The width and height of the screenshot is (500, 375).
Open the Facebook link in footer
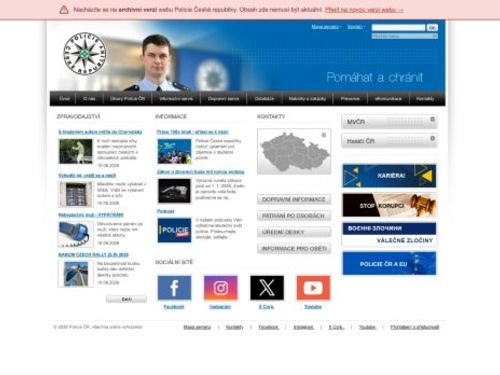(x=269, y=327)
